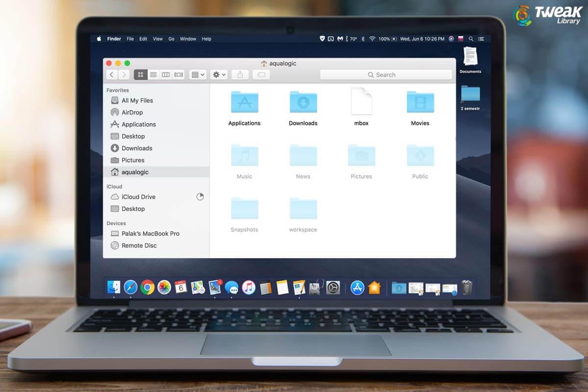Open Safari from the Dock

[x=130, y=288]
